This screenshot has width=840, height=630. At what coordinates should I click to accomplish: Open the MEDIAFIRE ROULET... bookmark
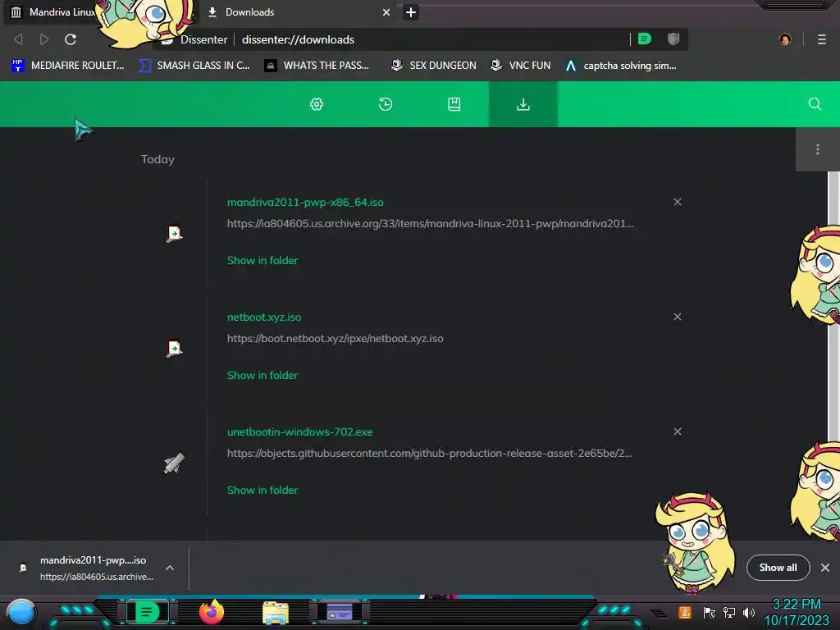tap(67, 66)
